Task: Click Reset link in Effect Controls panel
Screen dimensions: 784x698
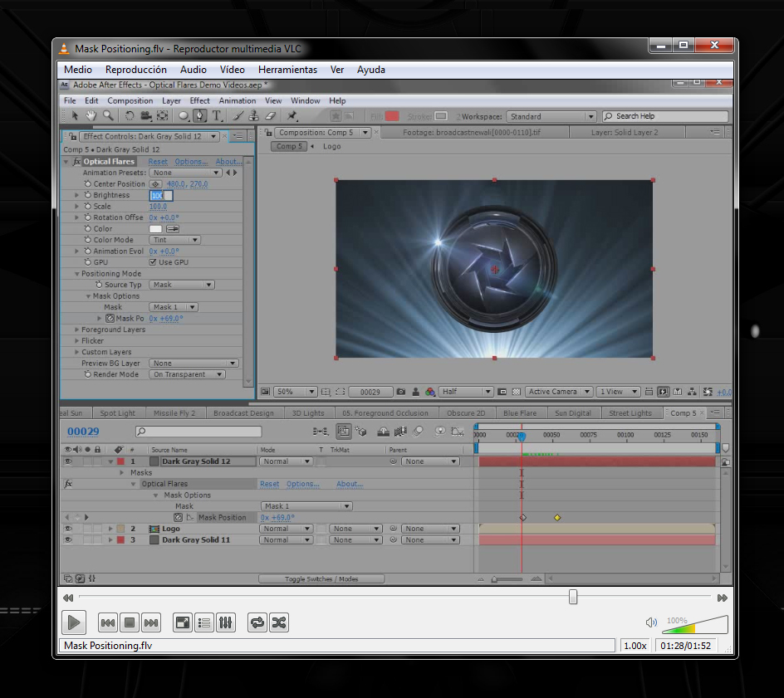Action: pos(158,161)
